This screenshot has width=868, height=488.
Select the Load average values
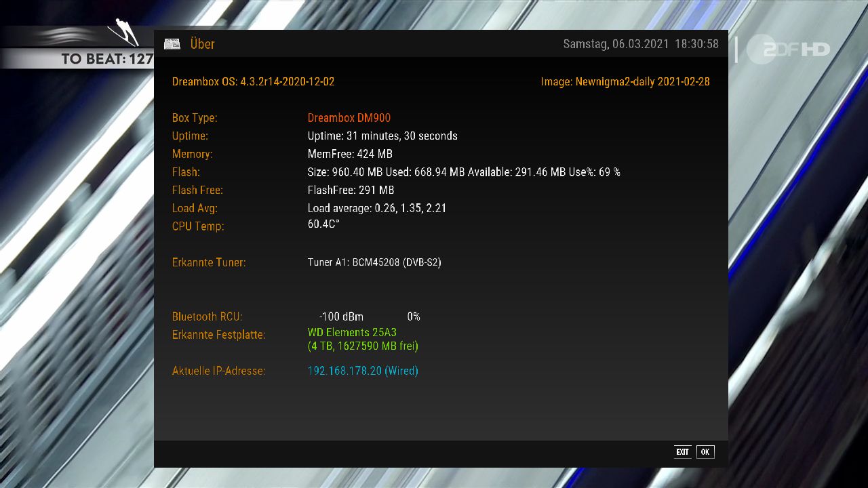point(376,208)
